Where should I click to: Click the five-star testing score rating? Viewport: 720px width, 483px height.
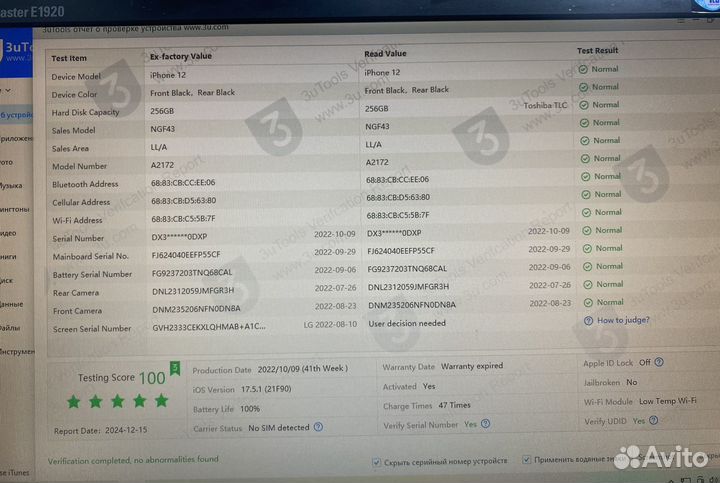click(x=117, y=401)
